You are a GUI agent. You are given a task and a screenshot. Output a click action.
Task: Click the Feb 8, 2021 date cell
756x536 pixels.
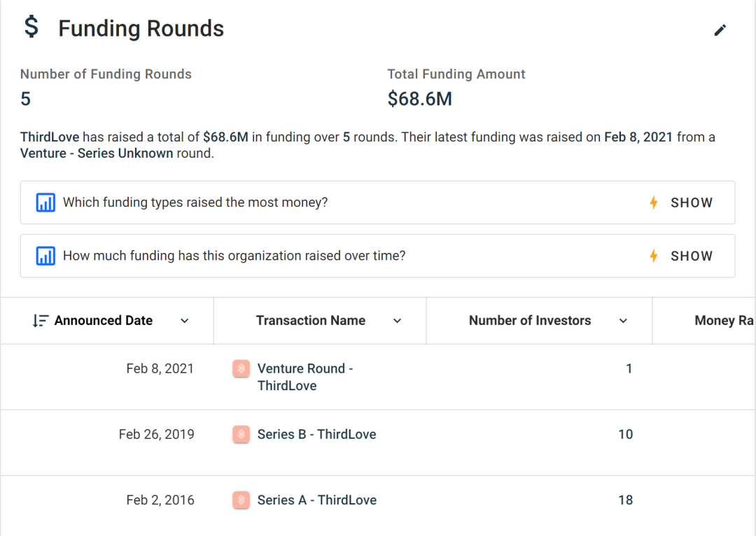[x=160, y=369]
